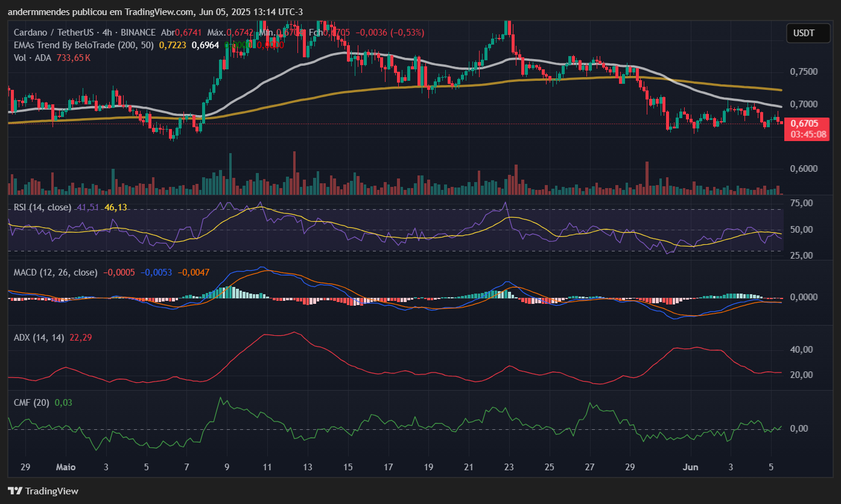Screen dimensions: 841x504
Task: Click the volume value 733,65 K
Action: point(74,58)
